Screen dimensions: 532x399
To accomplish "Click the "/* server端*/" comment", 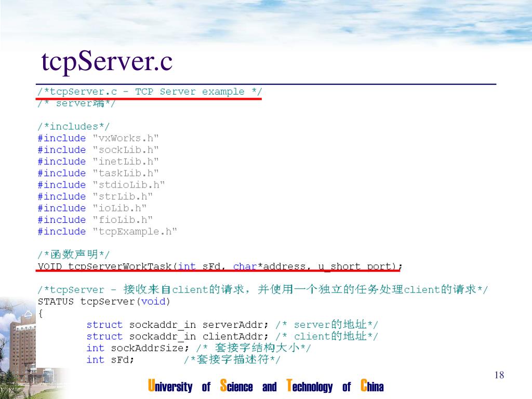I will point(76,103).
